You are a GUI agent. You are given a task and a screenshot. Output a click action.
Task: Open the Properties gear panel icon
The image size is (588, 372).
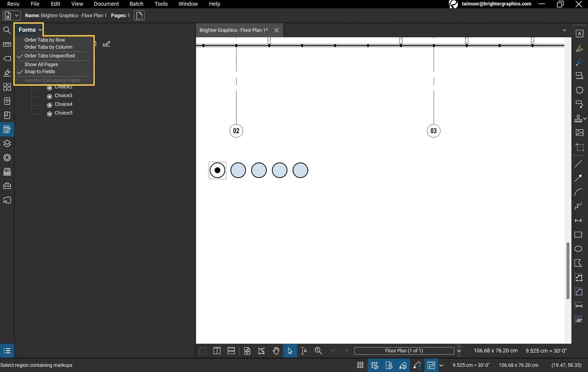7,158
